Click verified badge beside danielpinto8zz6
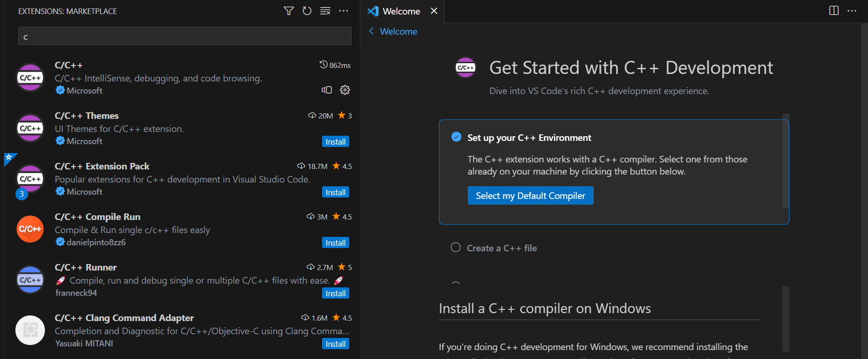 [60, 242]
